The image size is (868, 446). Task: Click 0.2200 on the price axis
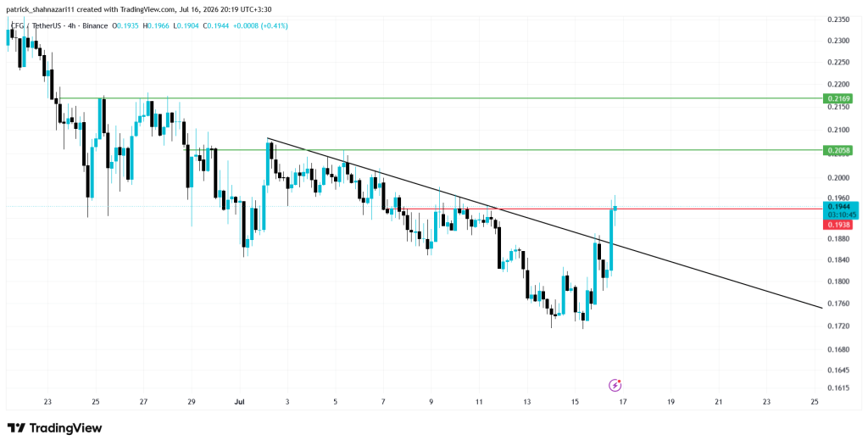click(x=838, y=85)
